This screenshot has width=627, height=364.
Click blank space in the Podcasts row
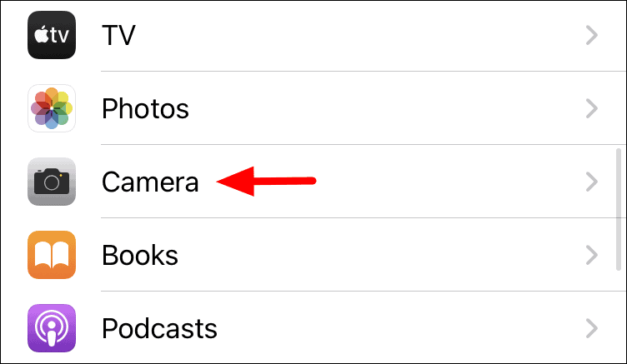[x=400, y=328]
